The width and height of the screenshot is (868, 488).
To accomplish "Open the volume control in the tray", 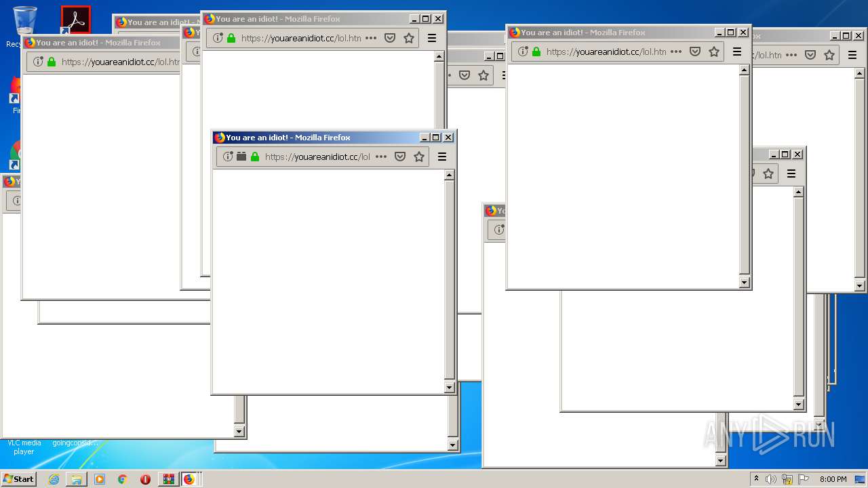I will click(771, 479).
